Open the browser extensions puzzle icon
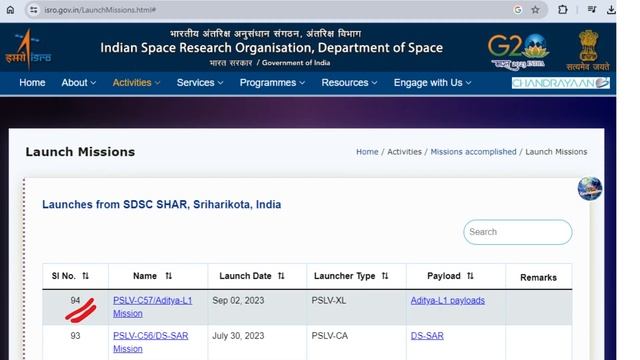640x360 pixels. (562, 9)
